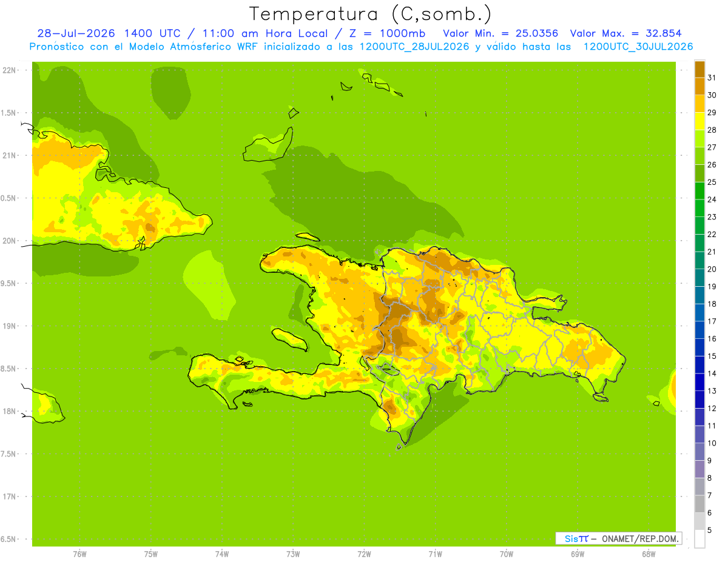Click the dark green swatch between 25 and 26
The height and width of the screenshot is (562, 728).
point(699,173)
